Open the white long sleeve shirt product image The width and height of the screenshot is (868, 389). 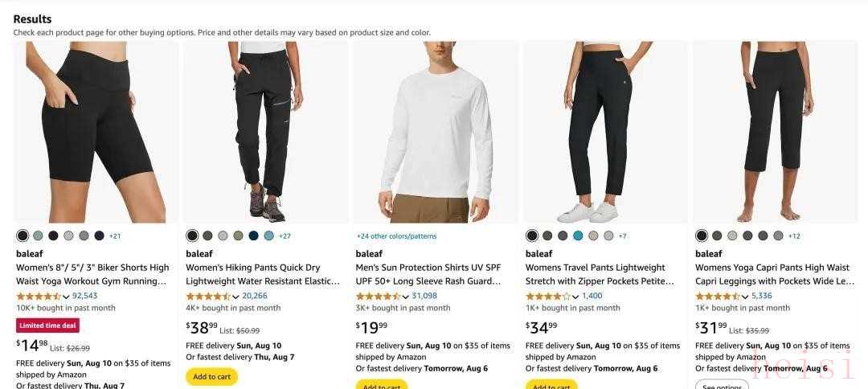click(x=436, y=133)
